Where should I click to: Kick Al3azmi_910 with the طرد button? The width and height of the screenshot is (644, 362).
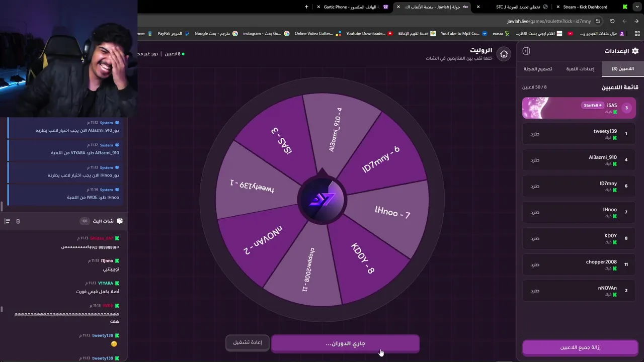pyautogui.click(x=535, y=160)
